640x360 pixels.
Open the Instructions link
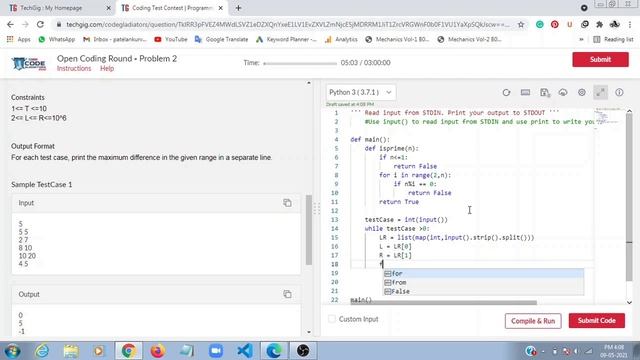(74, 69)
